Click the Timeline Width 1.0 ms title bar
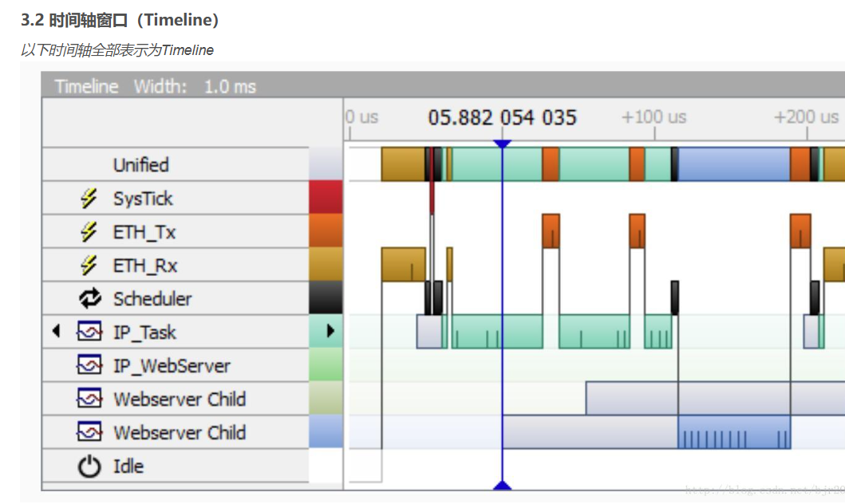 443,86
